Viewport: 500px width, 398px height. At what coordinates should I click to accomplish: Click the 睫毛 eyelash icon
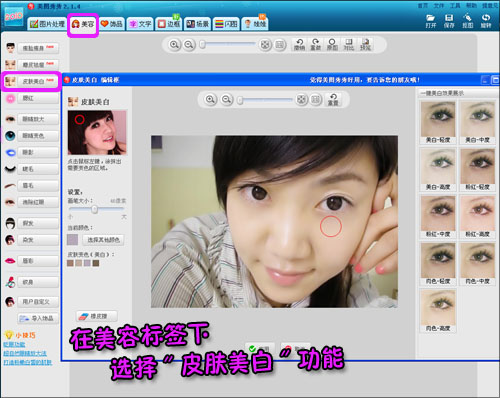10,169
